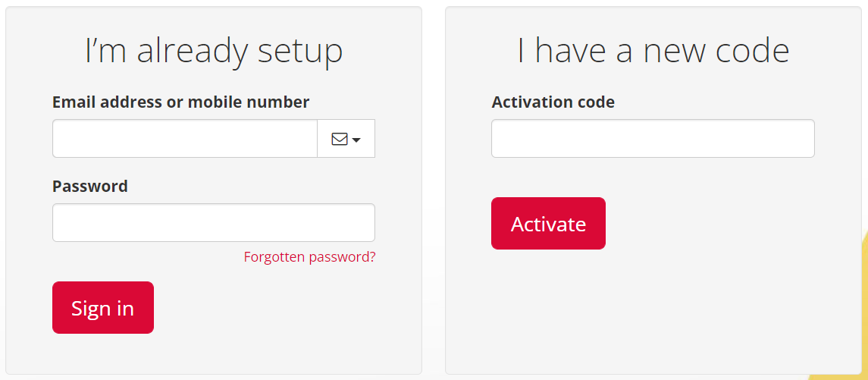Click the envelope icon beside the email field
The width and height of the screenshot is (868, 380).
(x=340, y=139)
